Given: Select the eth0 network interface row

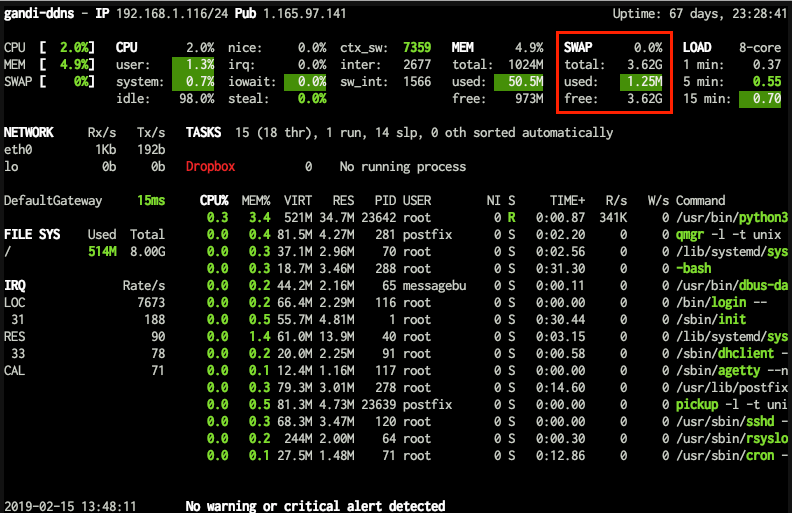Looking at the screenshot, I should pyautogui.click(x=84, y=150).
